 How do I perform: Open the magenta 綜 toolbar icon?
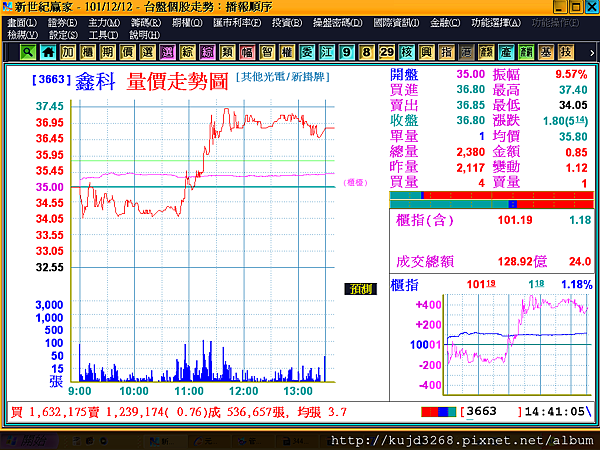[207, 52]
